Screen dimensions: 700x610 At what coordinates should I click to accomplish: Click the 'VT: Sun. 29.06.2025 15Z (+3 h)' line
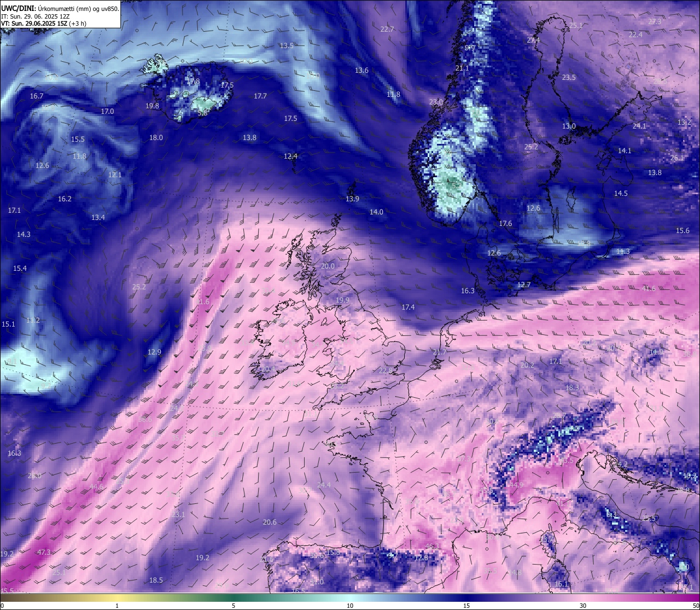coord(44,24)
